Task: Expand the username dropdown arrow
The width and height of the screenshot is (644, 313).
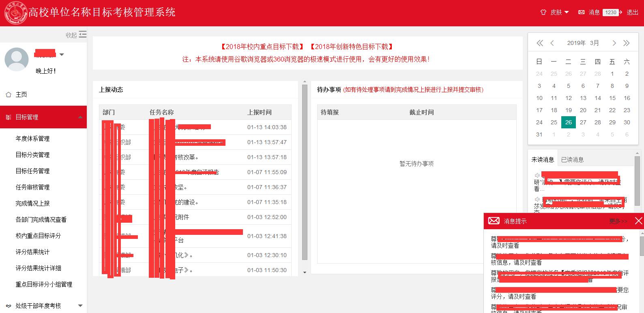Action: pyautogui.click(x=62, y=54)
